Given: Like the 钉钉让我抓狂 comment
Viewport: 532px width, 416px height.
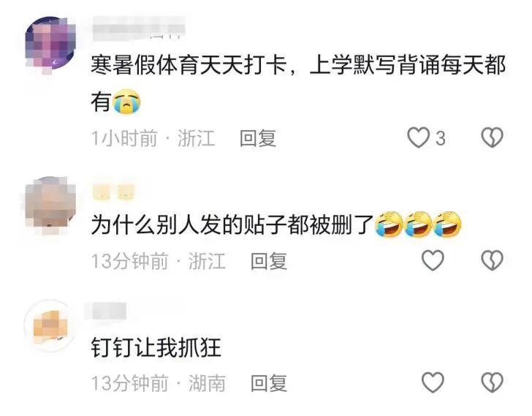Looking at the screenshot, I should tap(433, 382).
